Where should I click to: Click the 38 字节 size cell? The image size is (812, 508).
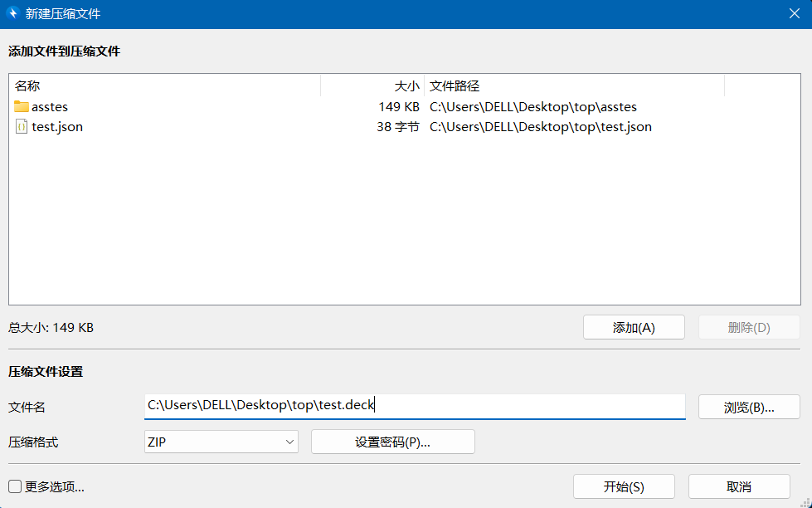[x=397, y=127]
